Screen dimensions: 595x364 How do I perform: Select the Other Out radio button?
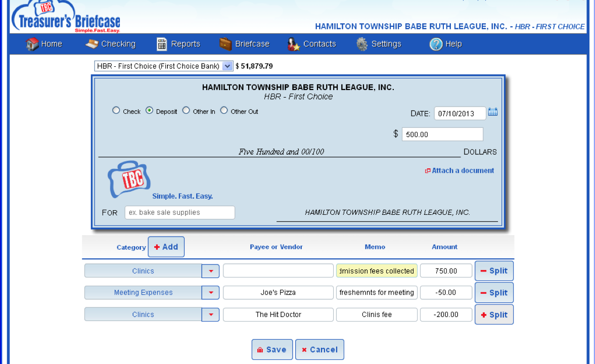224,110
